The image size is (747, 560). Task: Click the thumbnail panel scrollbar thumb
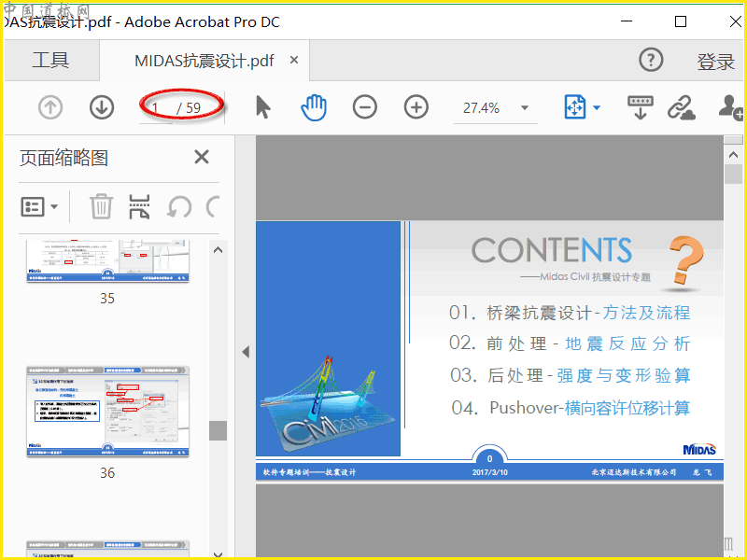pyautogui.click(x=218, y=430)
